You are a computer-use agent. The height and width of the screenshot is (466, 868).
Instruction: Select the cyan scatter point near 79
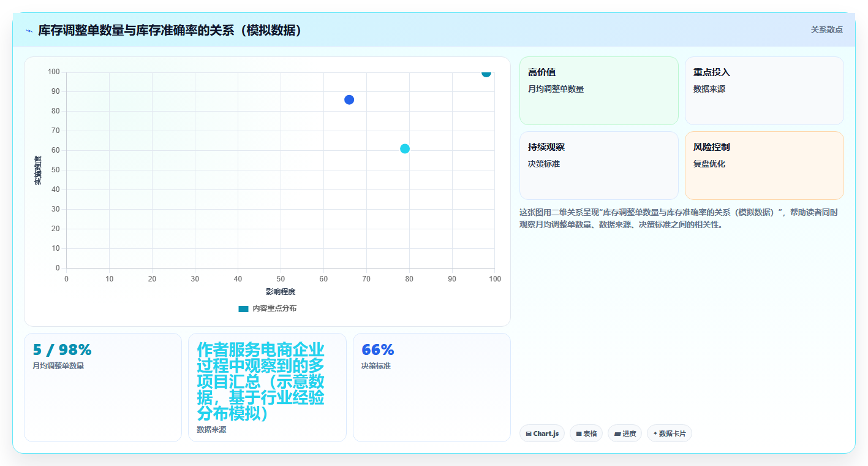tap(405, 148)
